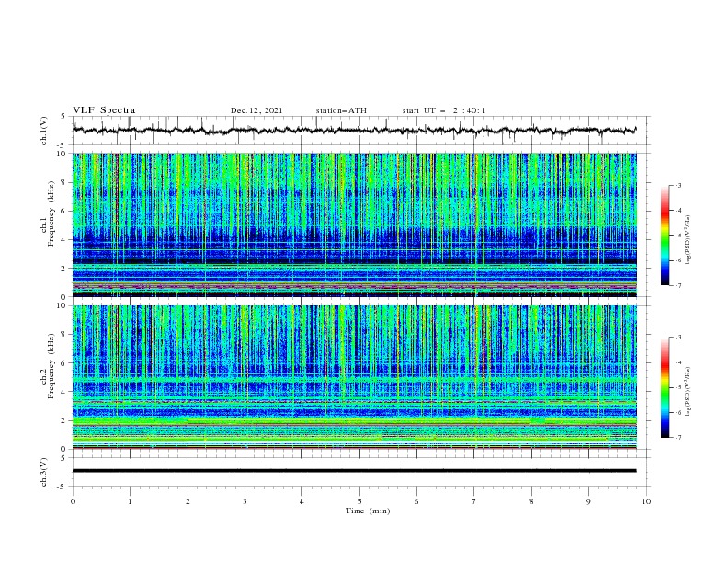This screenshot has height=563, width=728.
Task: Click time axis tick label "9"
Action: tap(588, 501)
